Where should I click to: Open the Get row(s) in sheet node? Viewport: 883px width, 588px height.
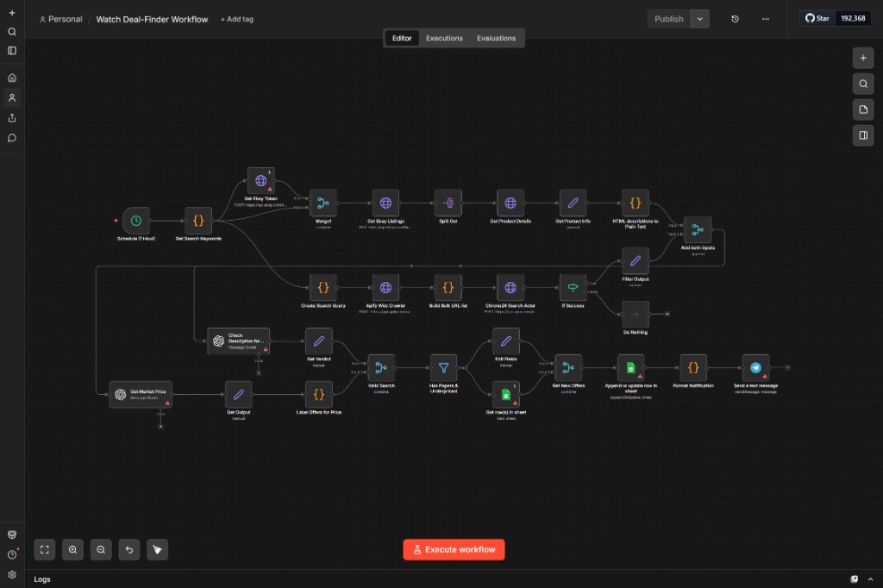tap(505, 394)
